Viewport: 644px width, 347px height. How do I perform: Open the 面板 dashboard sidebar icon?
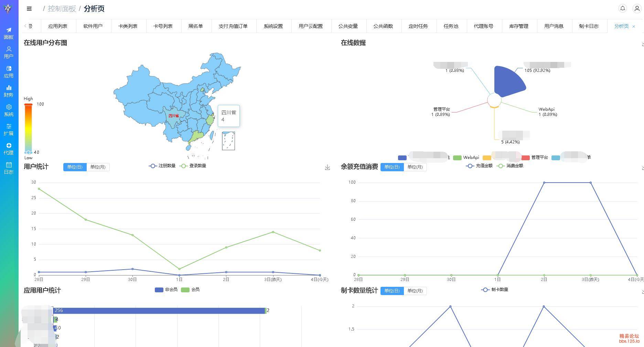pos(9,33)
